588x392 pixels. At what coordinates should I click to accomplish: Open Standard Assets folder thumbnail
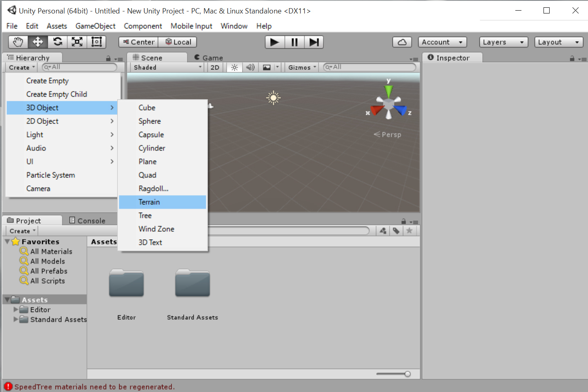192,283
